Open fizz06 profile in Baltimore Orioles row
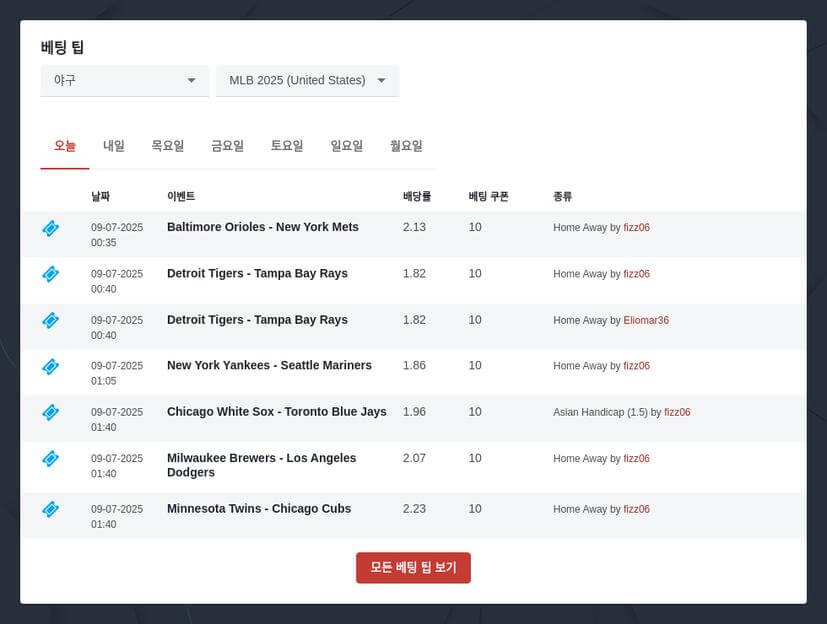Image resolution: width=827 pixels, height=624 pixels. coord(637,227)
